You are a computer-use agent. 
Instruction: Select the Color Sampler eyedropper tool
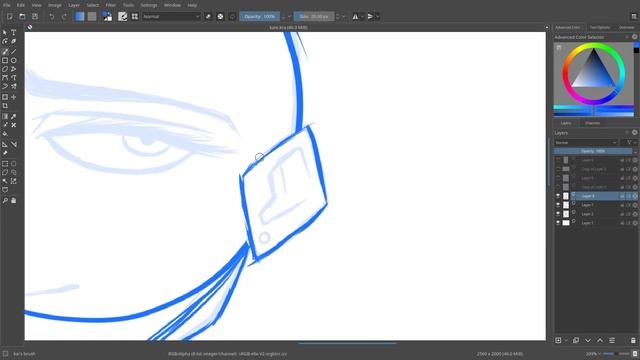click(x=13, y=116)
